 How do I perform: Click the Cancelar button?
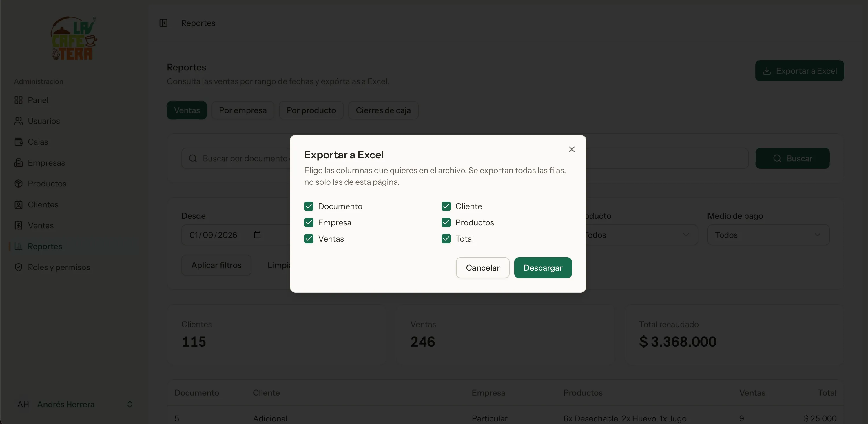tap(482, 267)
